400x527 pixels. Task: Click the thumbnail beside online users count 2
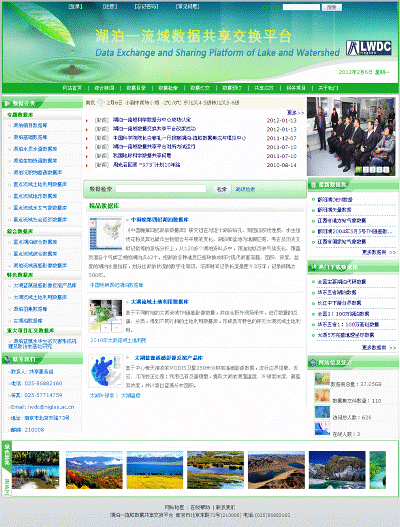(x=322, y=429)
